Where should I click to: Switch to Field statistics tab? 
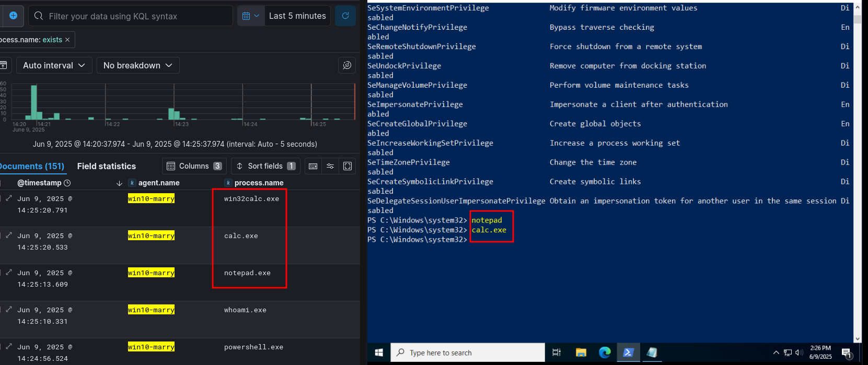(x=106, y=166)
